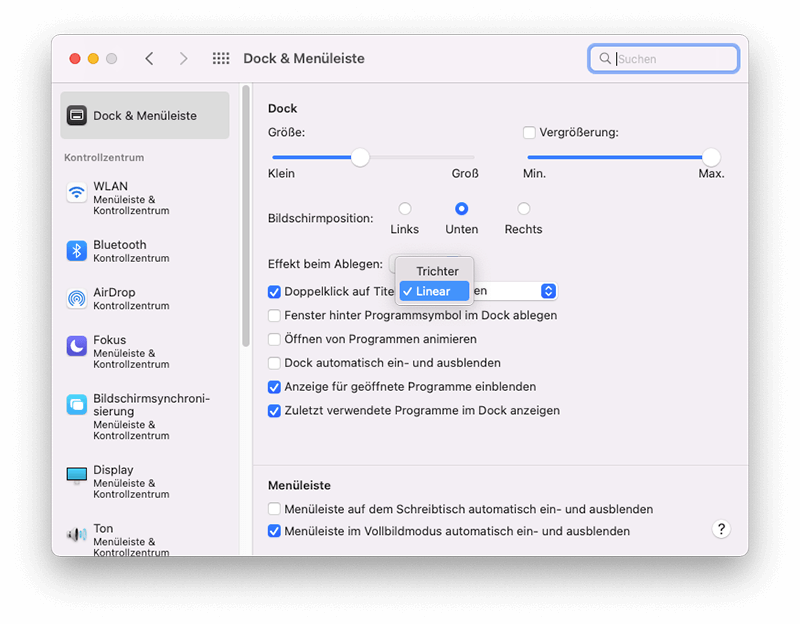Open the Ton speaker icon
800x624 pixels.
77,534
